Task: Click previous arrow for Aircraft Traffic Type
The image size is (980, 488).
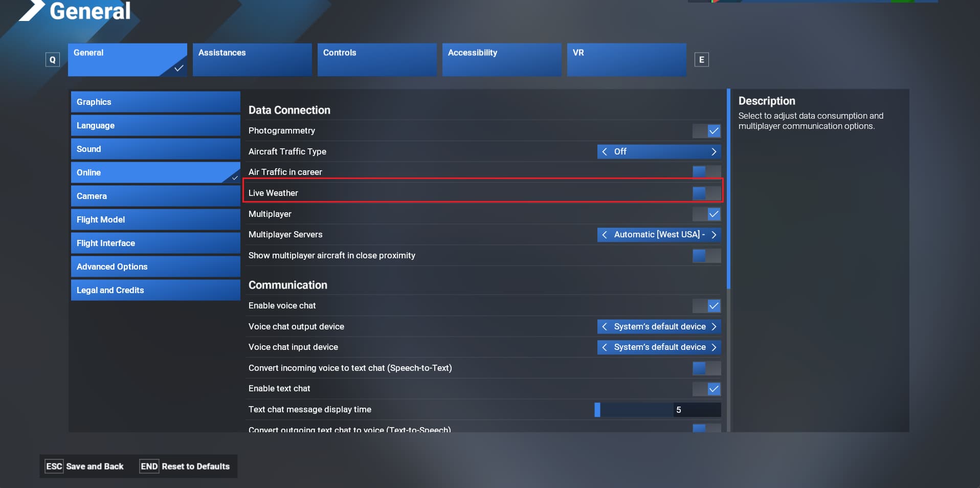Action: coord(605,151)
